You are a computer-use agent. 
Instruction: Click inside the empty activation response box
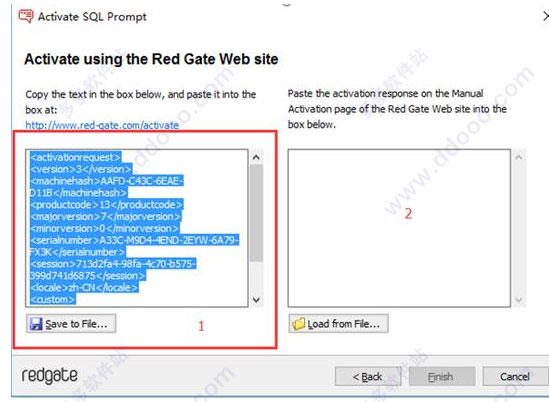[x=399, y=228]
